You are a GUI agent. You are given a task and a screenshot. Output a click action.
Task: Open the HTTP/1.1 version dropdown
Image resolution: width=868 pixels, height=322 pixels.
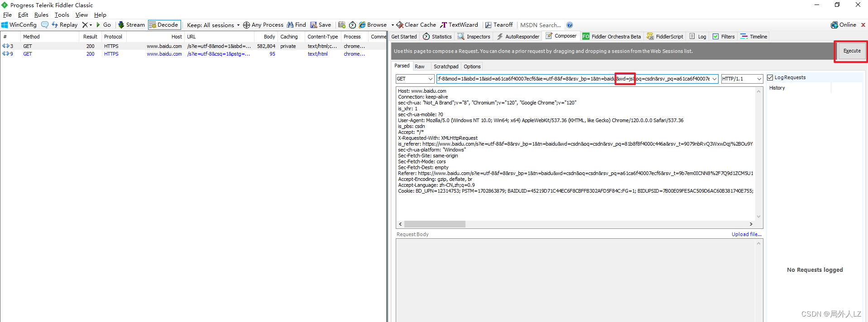742,79
